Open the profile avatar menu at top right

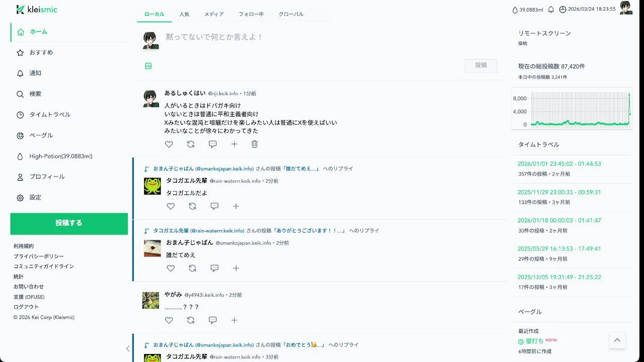click(x=626, y=8)
